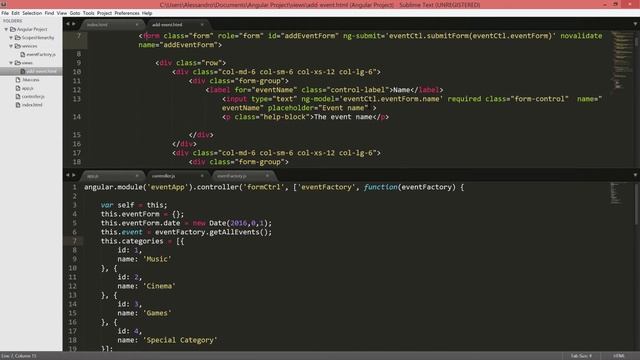
Task: Open the Project menu
Action: [x=104, y=13]
